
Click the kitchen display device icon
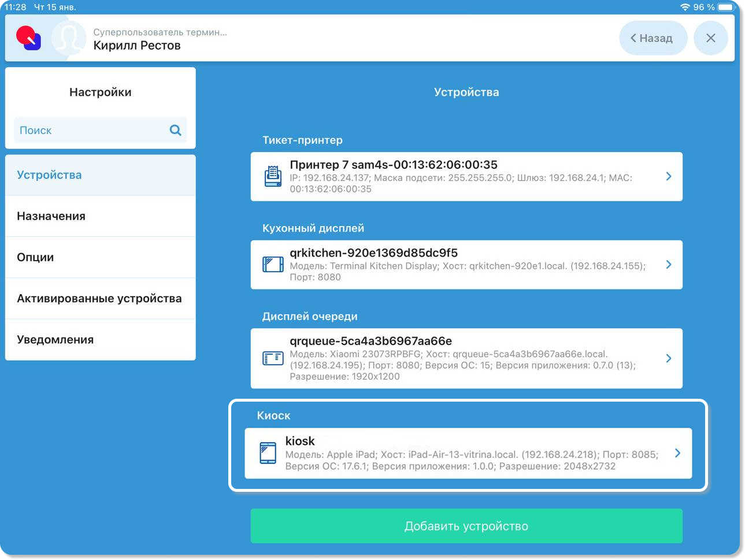coord(273,265)
